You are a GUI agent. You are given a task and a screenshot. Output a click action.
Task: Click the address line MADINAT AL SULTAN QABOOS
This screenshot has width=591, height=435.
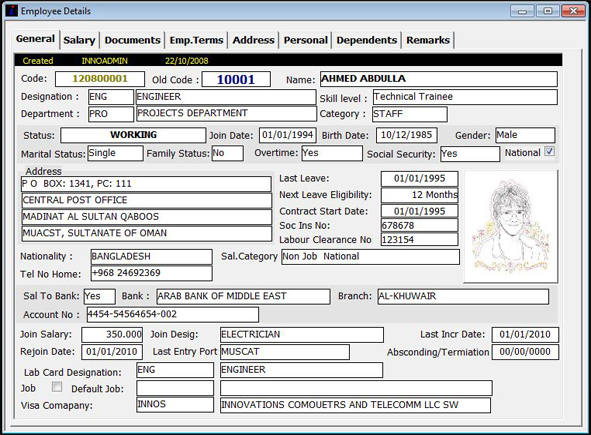point(146,217)
